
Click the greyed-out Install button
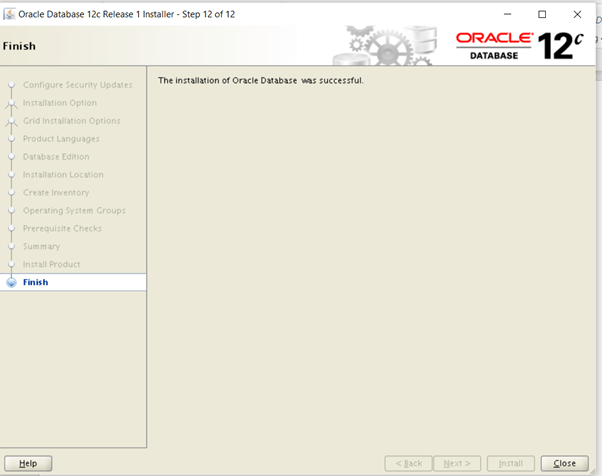(510, 464)
